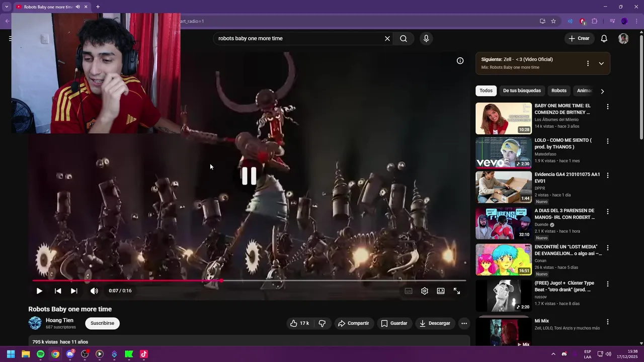Image resolution: width=644 pixels, height=362 pixels.
Task: Open the Hoang Tien channel avatar
Action: [35, 323]
